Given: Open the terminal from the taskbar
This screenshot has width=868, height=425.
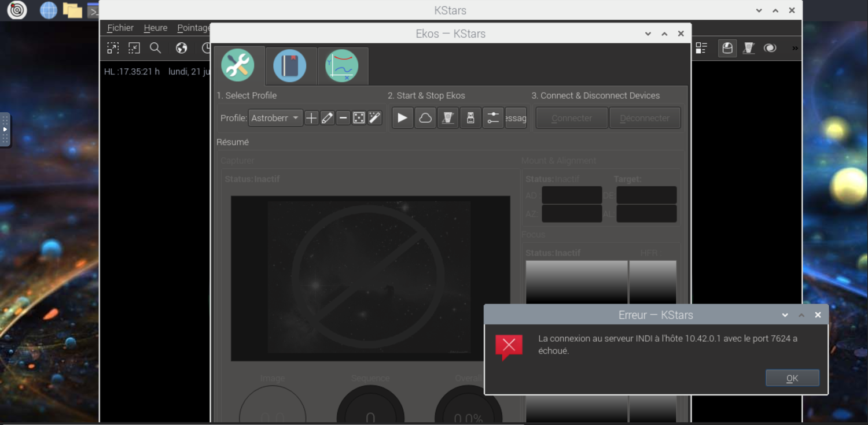Looking at the screenshot, I should point(93,10).
